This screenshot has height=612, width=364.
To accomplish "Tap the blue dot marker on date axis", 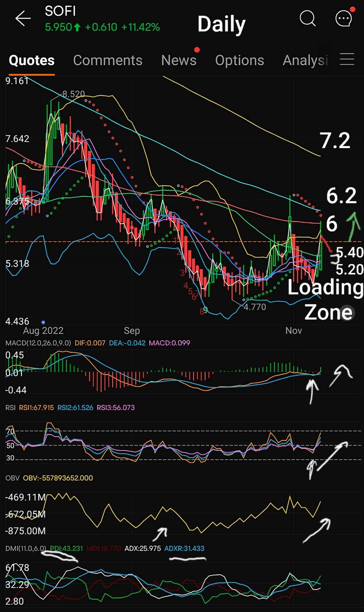I will pyautogui.click(x=43, y=322).
